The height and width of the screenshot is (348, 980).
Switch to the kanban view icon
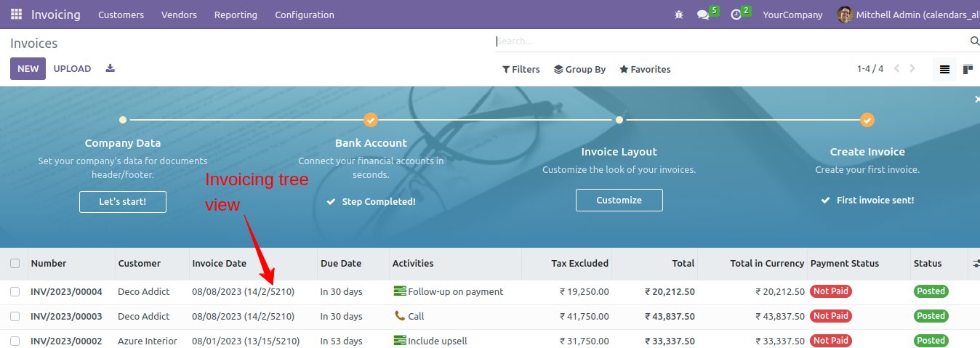968,69
